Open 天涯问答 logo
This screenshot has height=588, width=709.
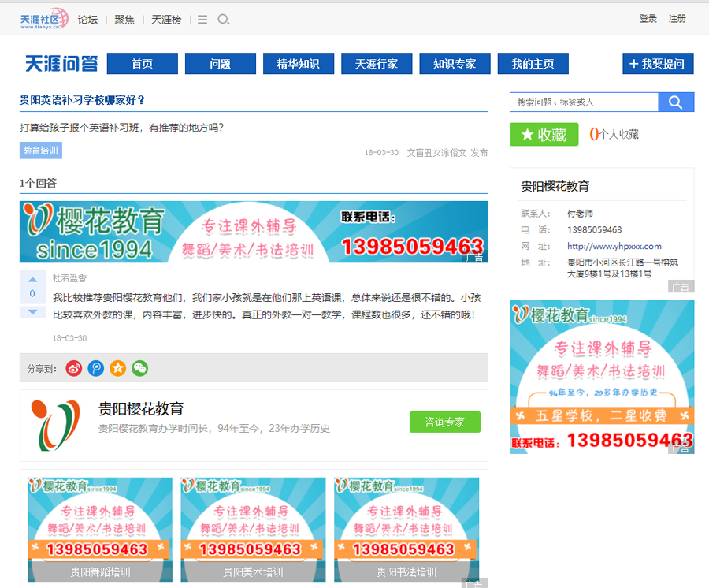pos(61,64)
